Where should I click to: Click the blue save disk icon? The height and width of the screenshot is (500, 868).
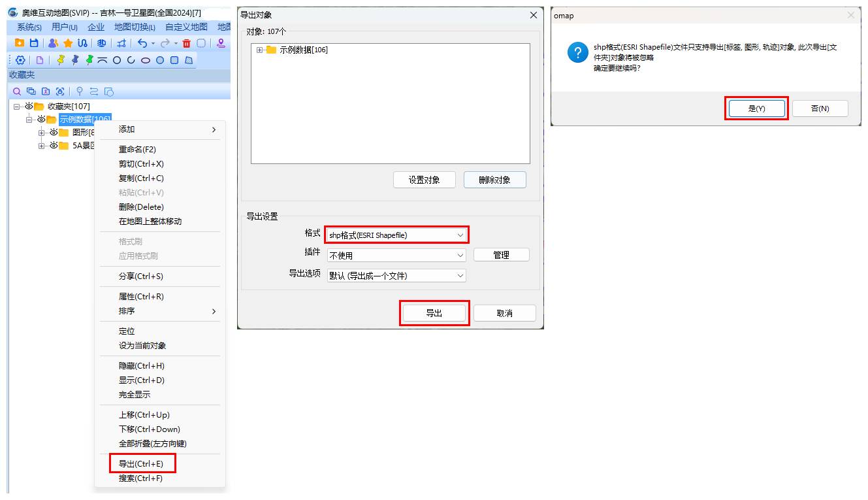34,43
